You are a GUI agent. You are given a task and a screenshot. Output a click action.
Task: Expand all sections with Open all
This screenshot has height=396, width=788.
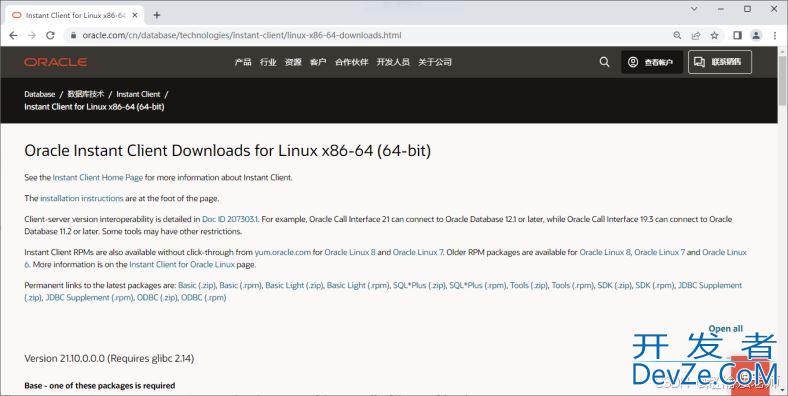click(x=725, y=329)
